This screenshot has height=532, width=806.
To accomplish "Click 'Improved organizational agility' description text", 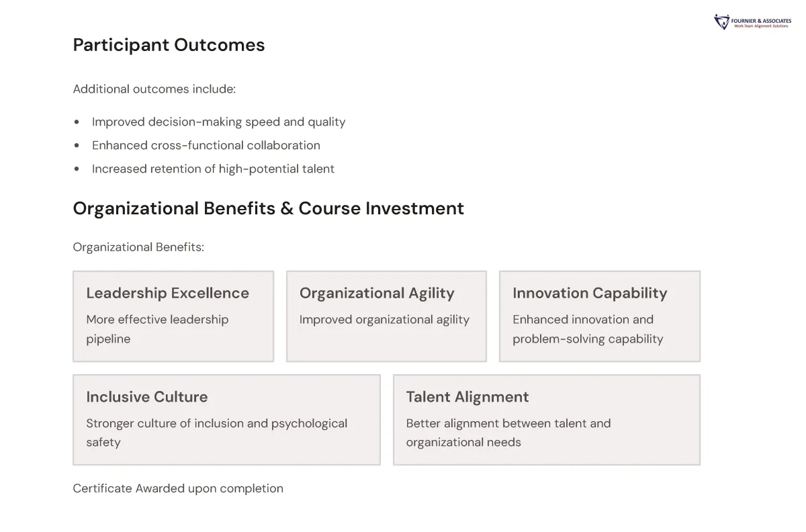I will coord(384,320).
